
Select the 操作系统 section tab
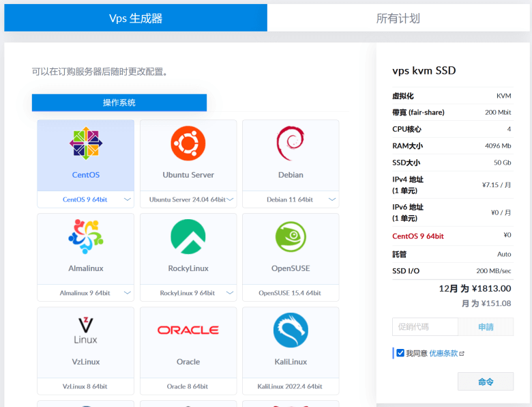coord(119,102)
